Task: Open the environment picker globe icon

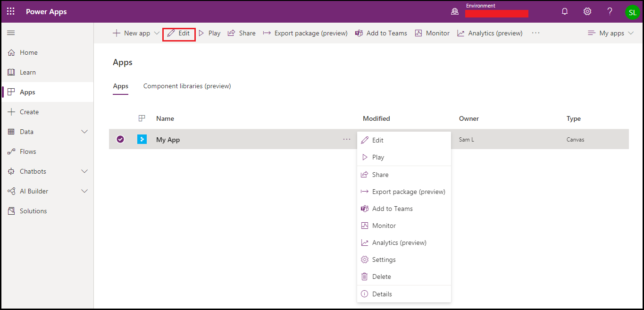Action: (x=455, y=12)
